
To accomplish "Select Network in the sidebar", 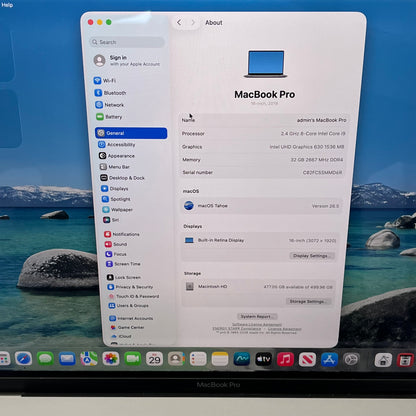I will 110,105.
